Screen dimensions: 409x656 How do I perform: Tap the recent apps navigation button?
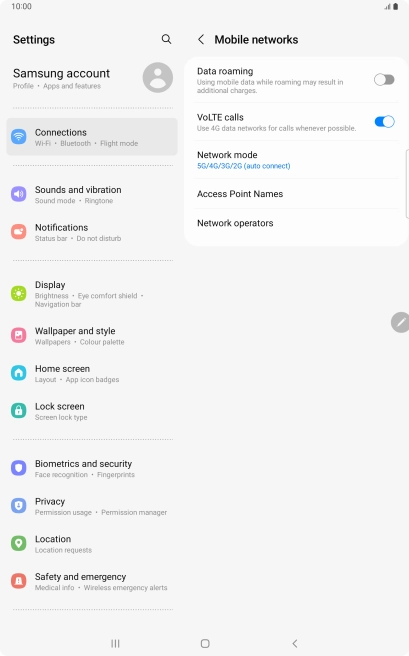tap(115, 643)
